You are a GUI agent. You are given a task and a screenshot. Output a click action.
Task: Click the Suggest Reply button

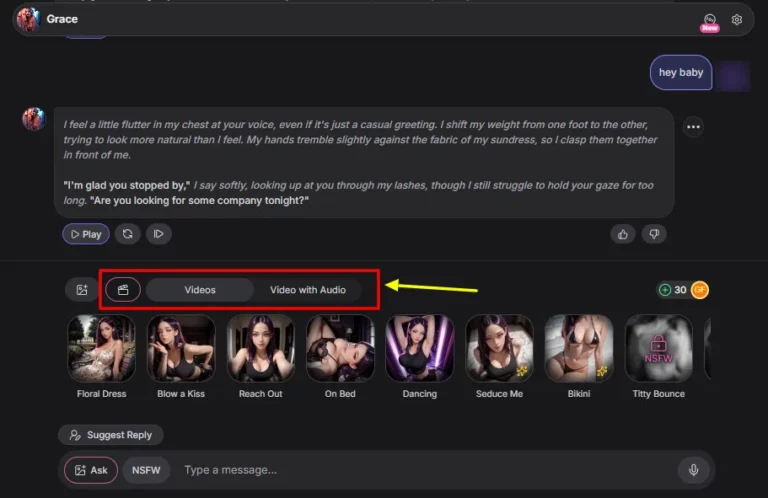pos(111,435)
